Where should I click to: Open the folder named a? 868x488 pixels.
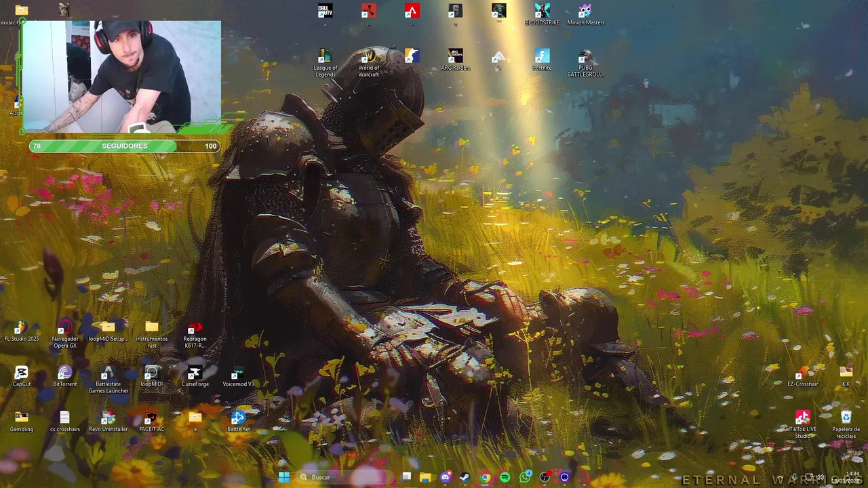tap(195, 422)
